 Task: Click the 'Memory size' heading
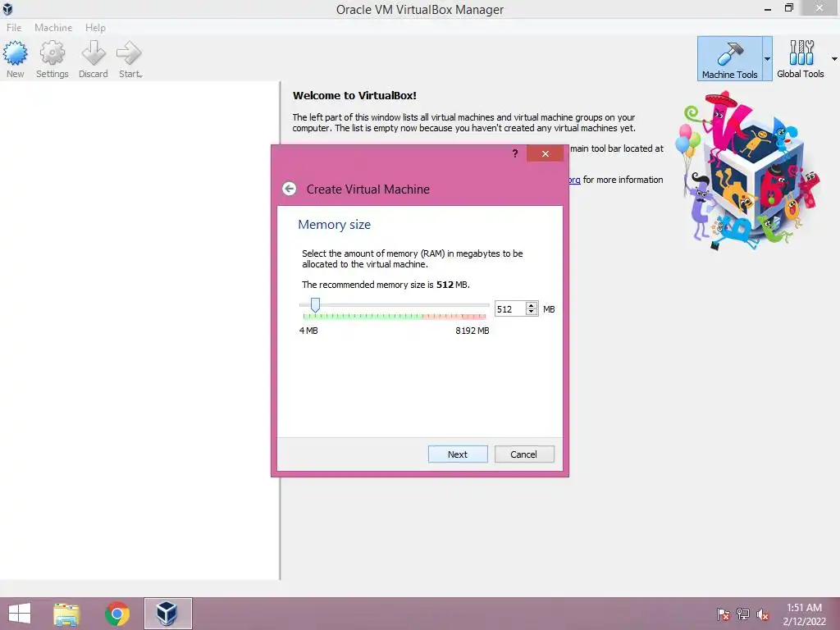tap(335, 225)
